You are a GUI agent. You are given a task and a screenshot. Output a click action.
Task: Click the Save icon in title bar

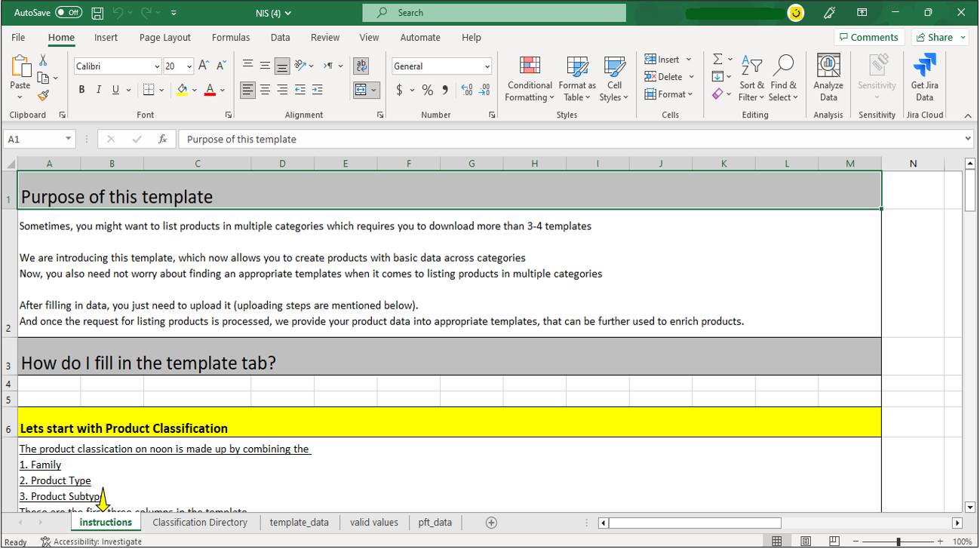click(x=97, y=13)
